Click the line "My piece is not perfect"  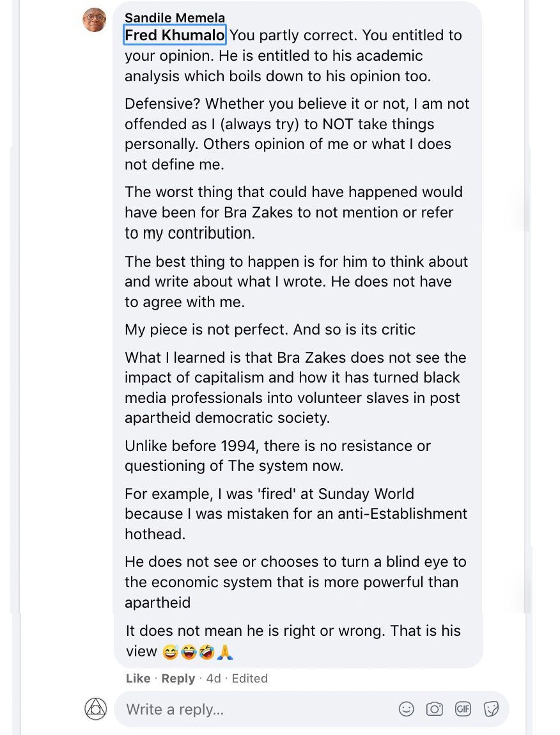(270, 329)
